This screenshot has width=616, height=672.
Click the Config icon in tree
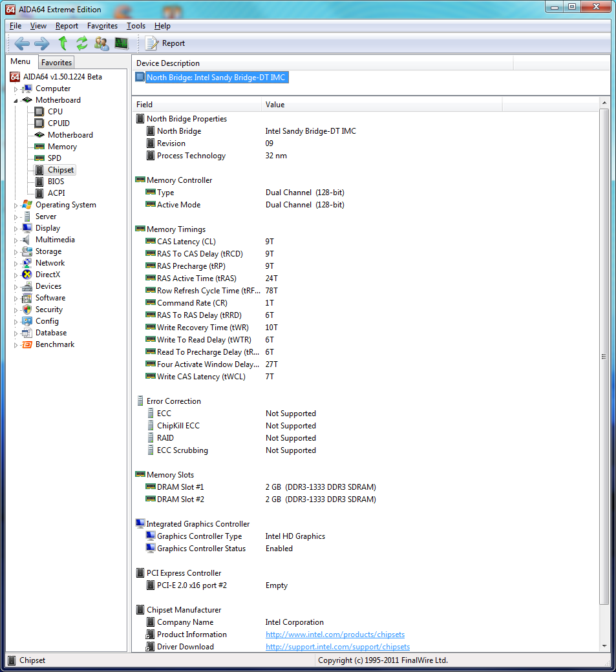click(x=27, y=320)
